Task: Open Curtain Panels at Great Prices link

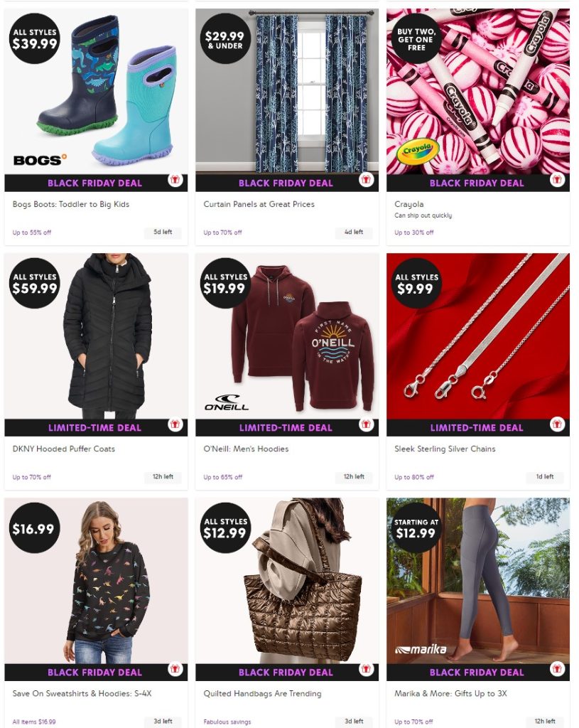Action: pos(259,204)
